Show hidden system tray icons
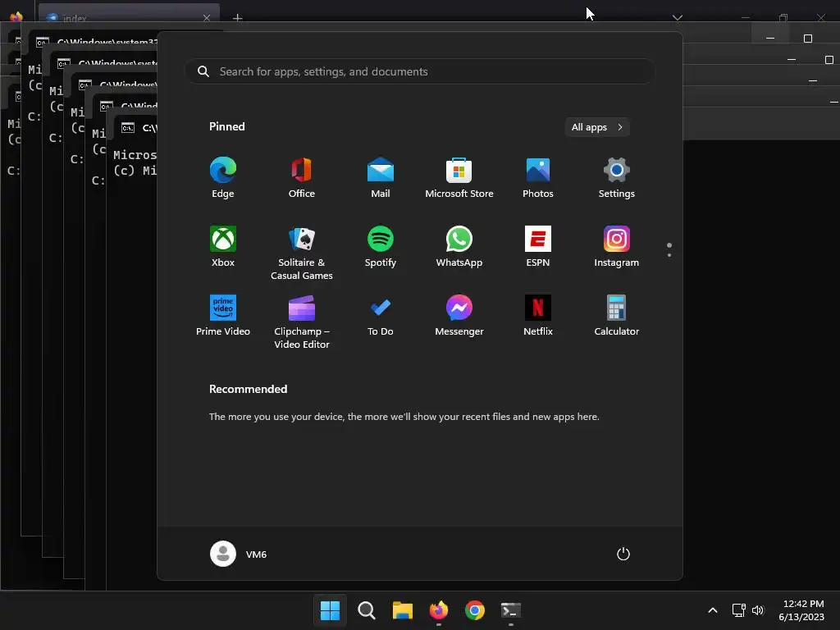Screen dimensions: 840x630 pos(713,610)
